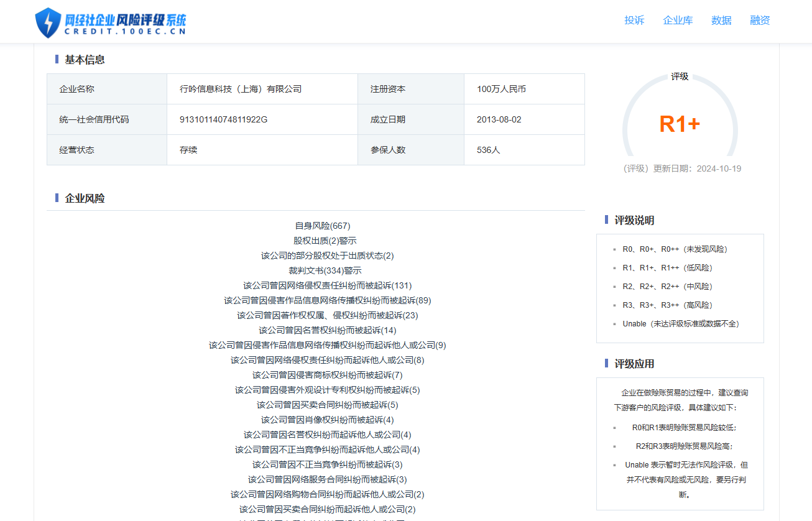Click the R1+ rating gauge

coord(680,124)
